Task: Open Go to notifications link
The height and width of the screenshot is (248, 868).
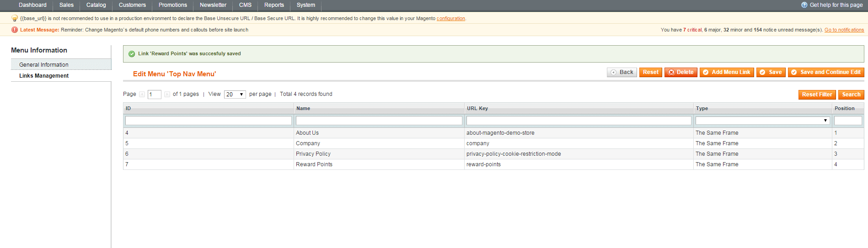Action: [x=844, y=30]
